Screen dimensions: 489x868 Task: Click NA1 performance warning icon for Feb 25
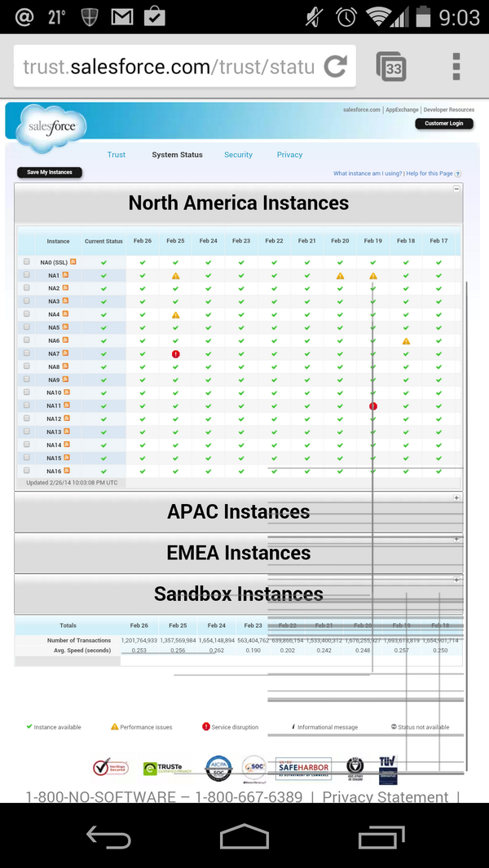[175, 276]
